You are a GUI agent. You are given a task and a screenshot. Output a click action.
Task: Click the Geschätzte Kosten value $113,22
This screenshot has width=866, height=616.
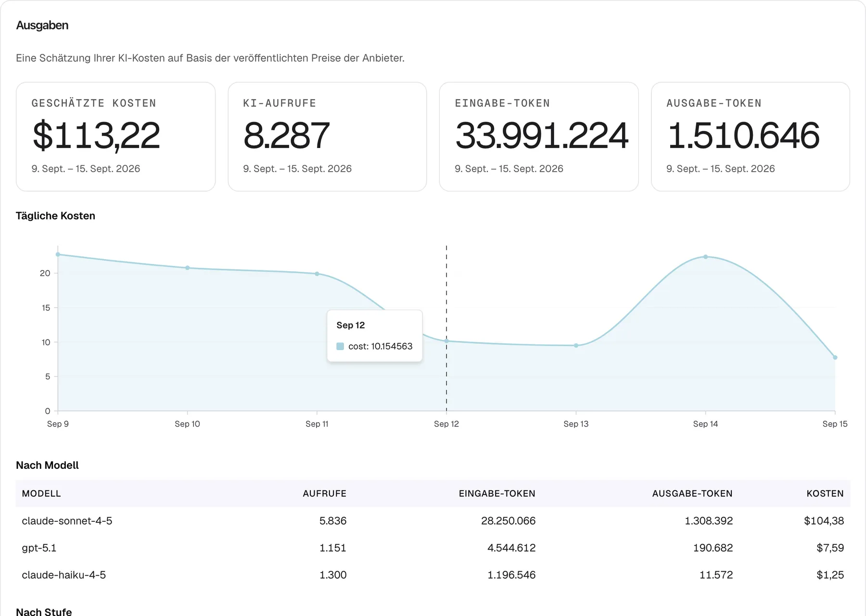click(96, 136)
